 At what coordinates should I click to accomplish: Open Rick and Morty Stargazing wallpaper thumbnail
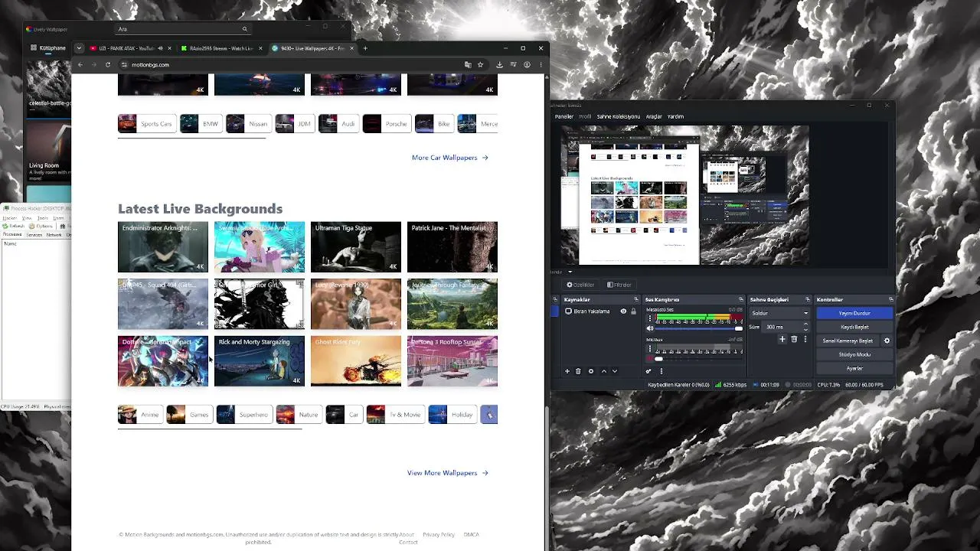[x=260, y=361]
